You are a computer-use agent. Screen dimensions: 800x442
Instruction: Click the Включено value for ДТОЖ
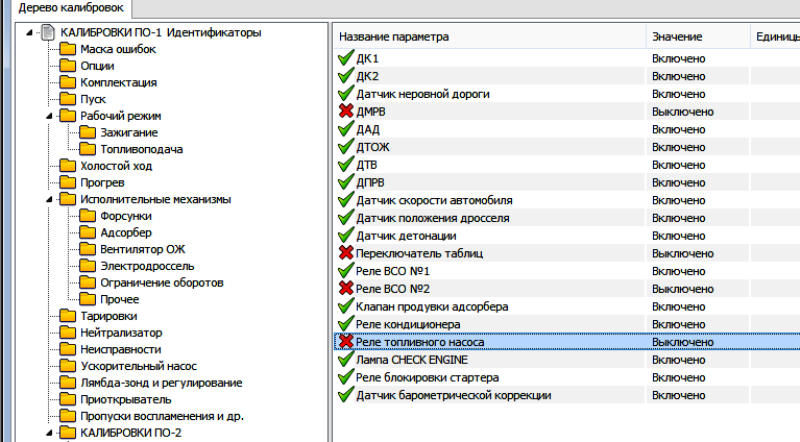679,147
